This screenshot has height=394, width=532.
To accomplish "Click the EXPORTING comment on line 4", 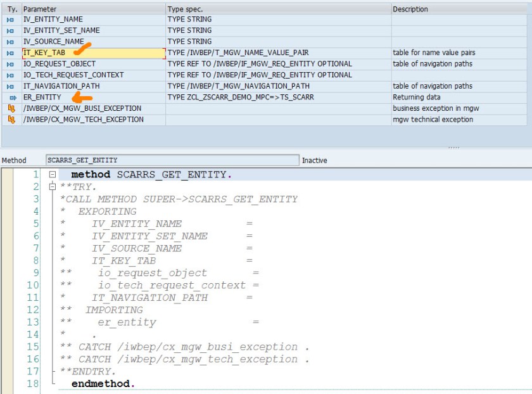I will pos(107,212).
